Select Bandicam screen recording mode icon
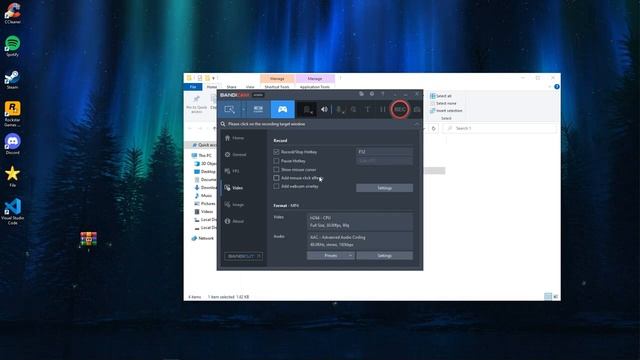 click(230, 109)
